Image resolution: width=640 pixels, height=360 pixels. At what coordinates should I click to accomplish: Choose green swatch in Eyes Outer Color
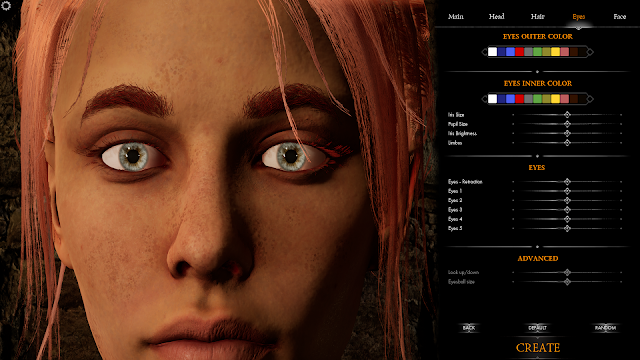[x=538, y=52]
